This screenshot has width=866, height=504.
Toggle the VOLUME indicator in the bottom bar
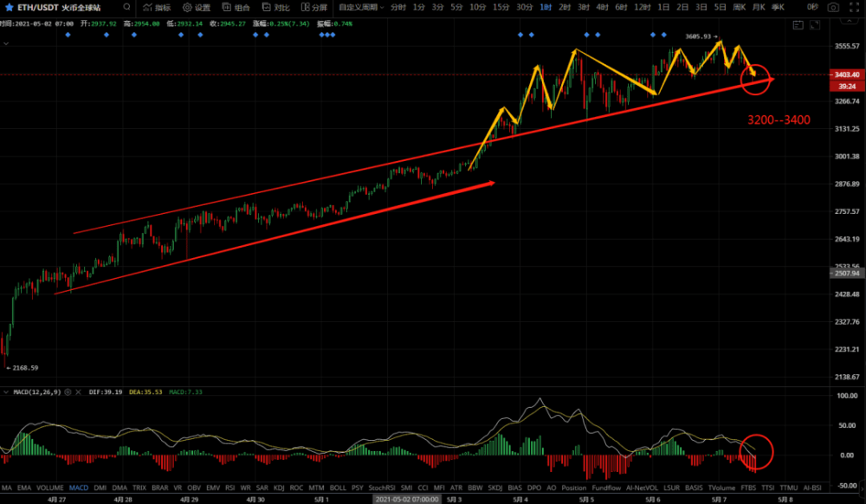[x=50, y=488]
